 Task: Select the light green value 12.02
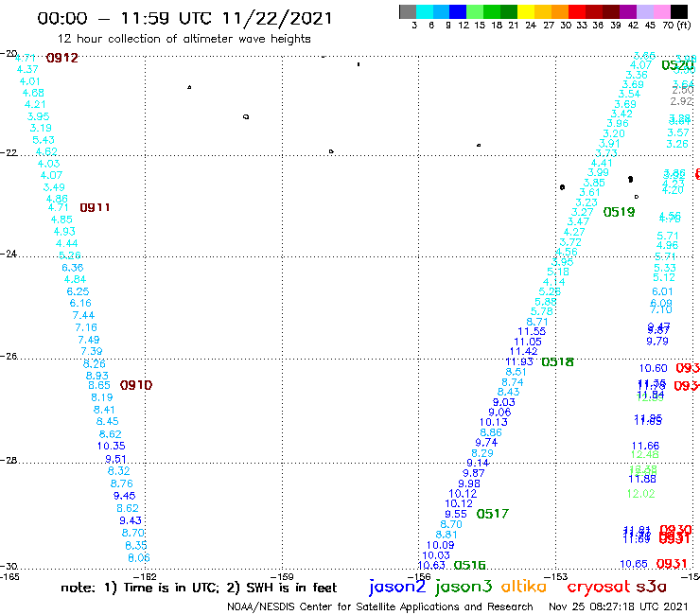click(x=640, y=494)
